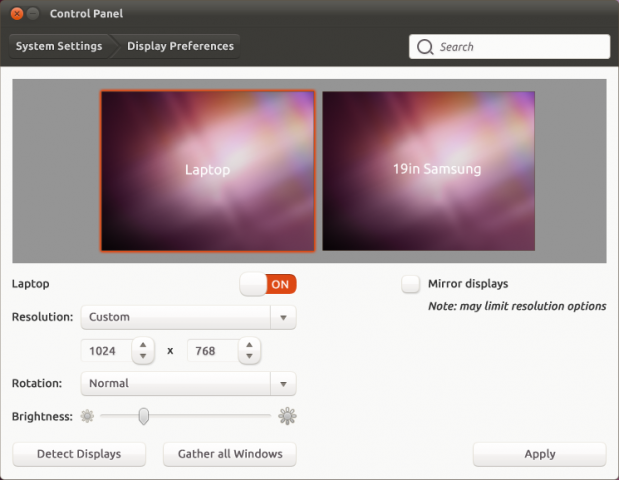This screenshot has width=619, height=480.
Task: Select the Laptop display thumbnail
Action: click(x=208, y=171)
